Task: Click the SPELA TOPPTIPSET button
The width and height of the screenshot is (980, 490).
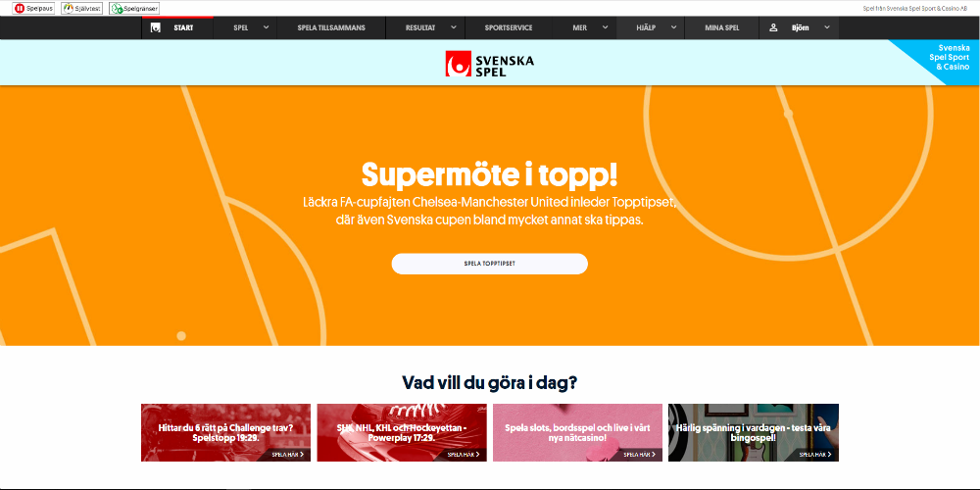Action: pos(489,264)
